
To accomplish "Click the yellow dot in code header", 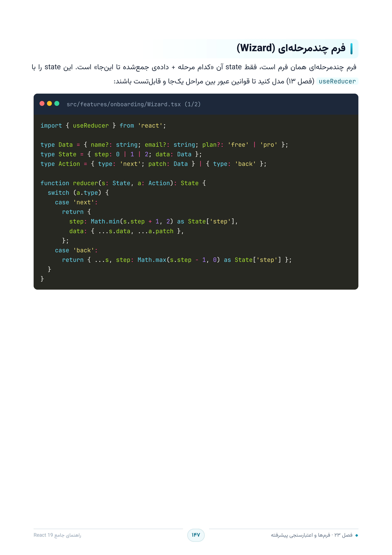I will (x=50, y=104).
